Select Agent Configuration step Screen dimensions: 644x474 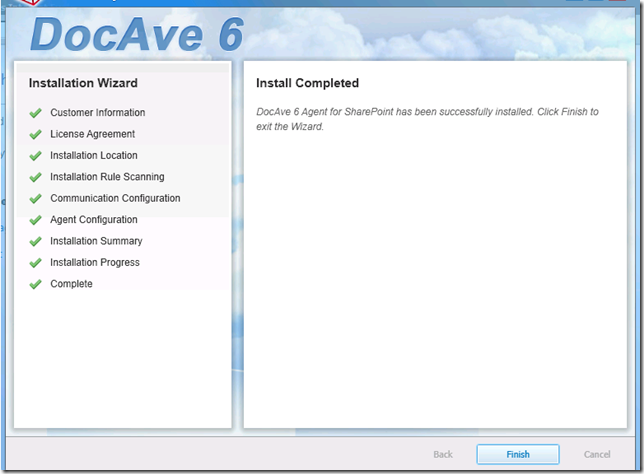click(x=94, y=220)
